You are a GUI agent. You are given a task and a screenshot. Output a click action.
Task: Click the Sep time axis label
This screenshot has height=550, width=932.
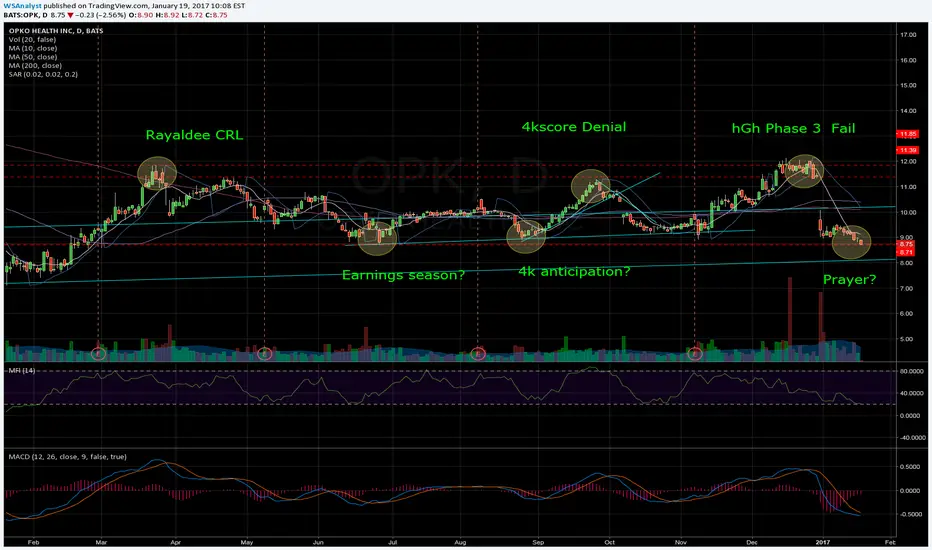538,542
